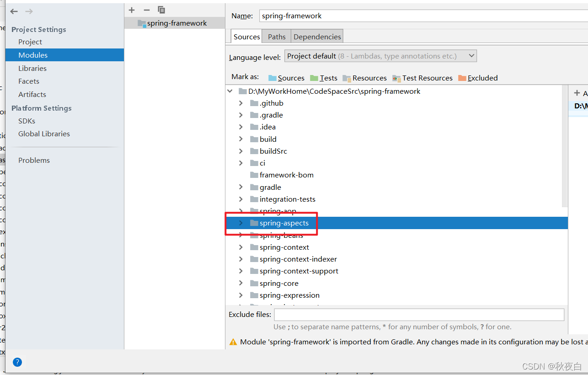Select the integration-tests folder row

pos(396,199)
